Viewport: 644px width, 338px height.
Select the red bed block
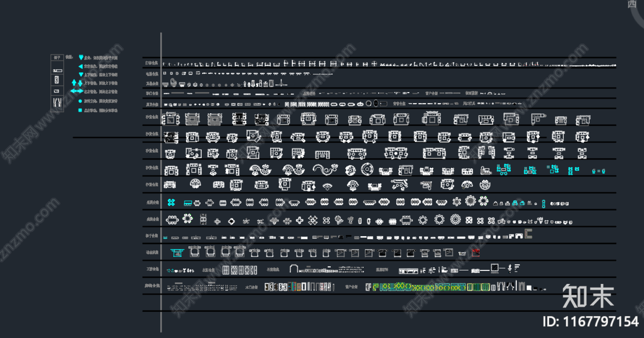click(x=476, y=253)
